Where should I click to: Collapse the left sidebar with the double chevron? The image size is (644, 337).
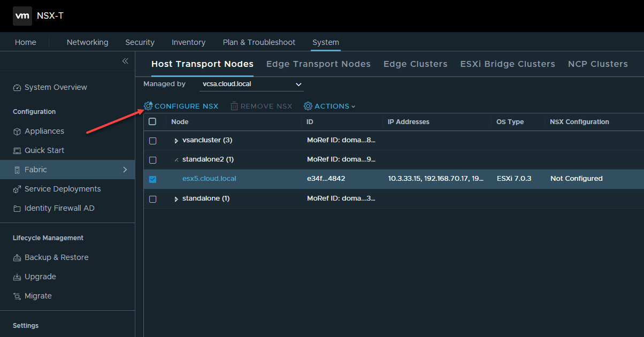125,61
